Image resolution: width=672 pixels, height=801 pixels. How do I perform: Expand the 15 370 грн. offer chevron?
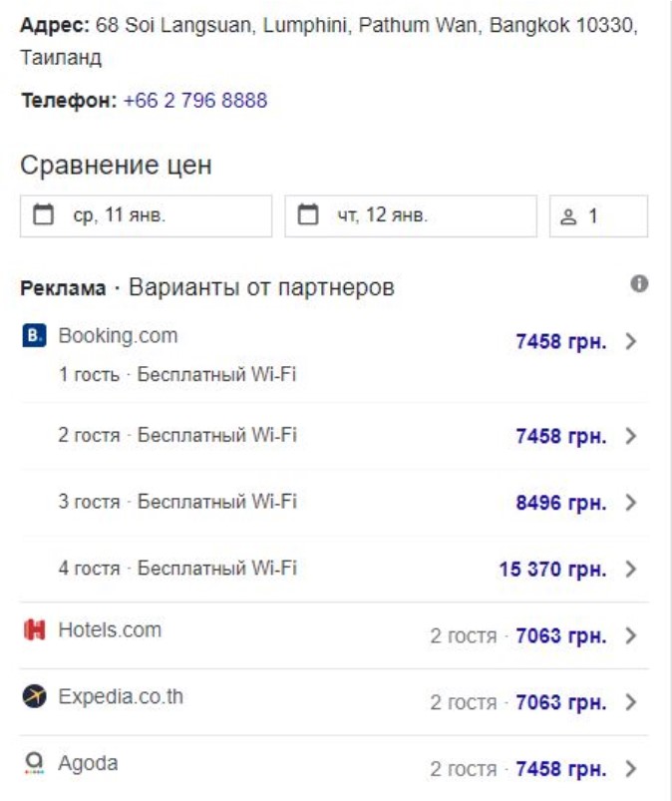630,570
